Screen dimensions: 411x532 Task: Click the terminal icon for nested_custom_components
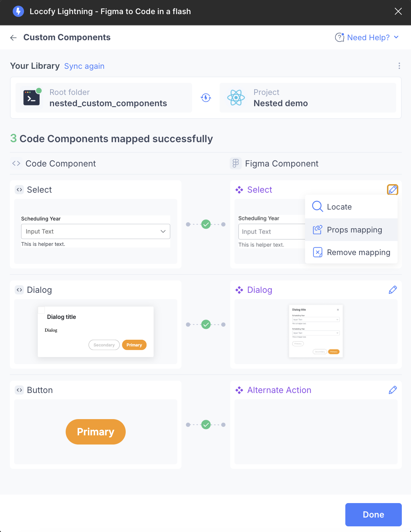(31, 98)
